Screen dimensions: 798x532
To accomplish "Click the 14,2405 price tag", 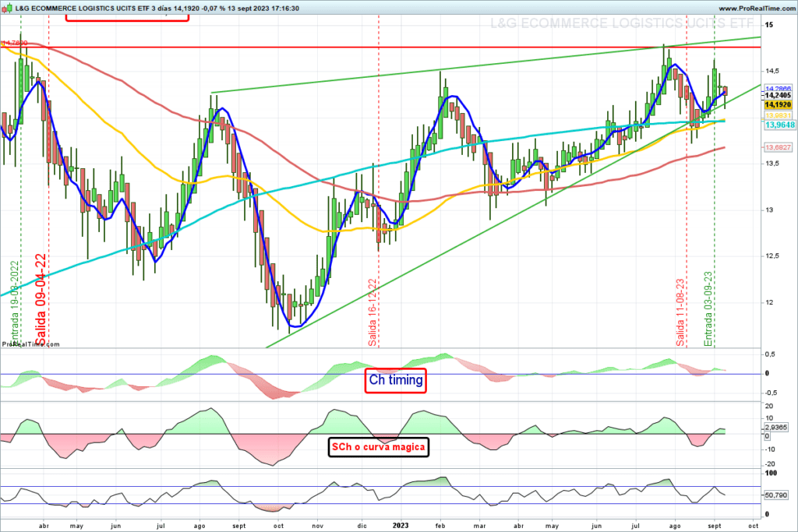I will [779, 95].
